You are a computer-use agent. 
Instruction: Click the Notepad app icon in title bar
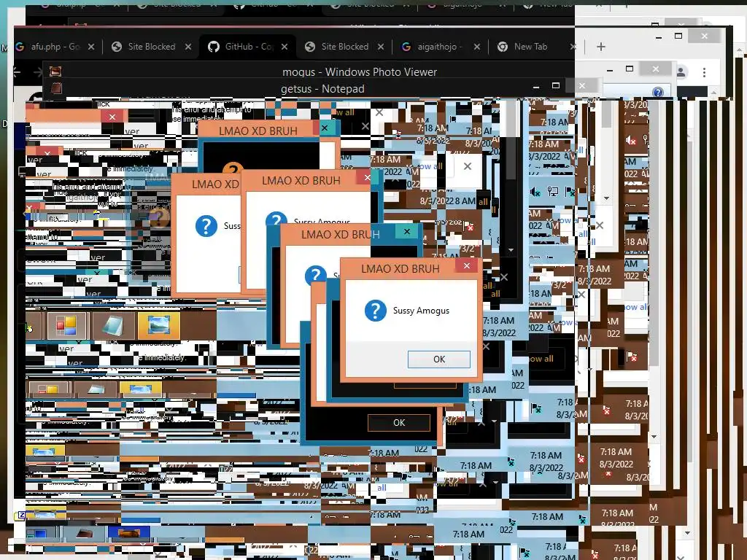(x=56, y=88)
